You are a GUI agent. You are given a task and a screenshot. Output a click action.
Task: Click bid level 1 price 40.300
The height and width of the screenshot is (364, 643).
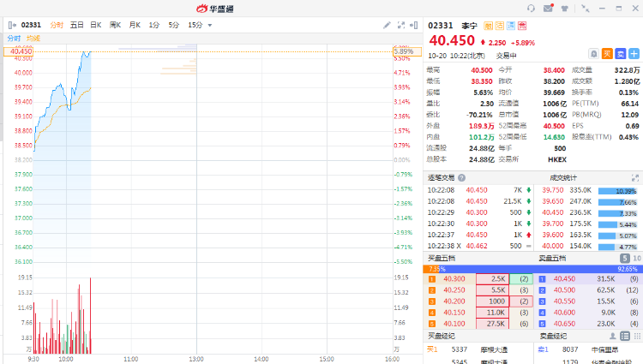tap(454, 279)
